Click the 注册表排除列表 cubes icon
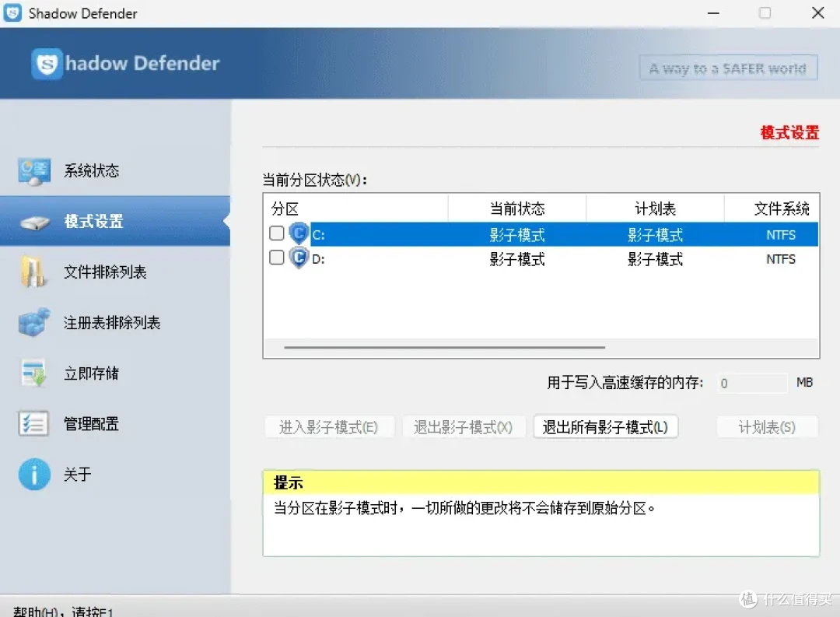The width and height of the screenshot is (840, 617). pos(34,322)
